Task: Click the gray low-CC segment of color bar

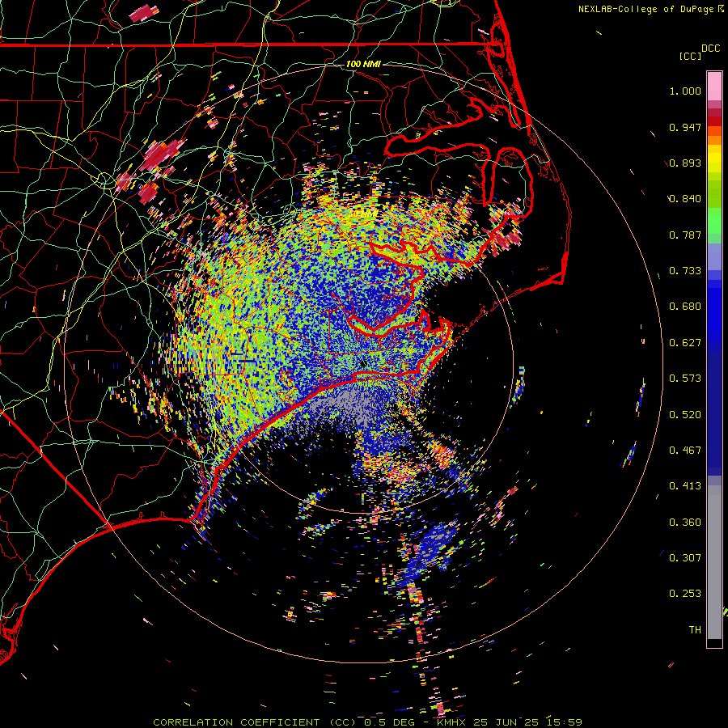Action: click(714, 562)
